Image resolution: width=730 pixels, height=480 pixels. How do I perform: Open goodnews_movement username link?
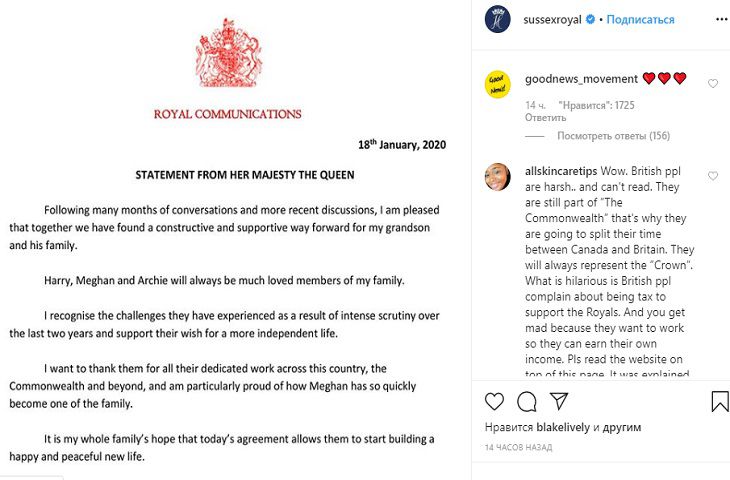(x=581, y=79)
